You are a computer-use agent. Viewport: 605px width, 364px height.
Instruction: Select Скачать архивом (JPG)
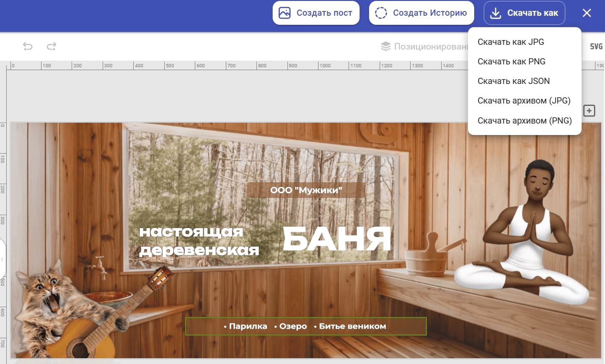pos(525,101)
